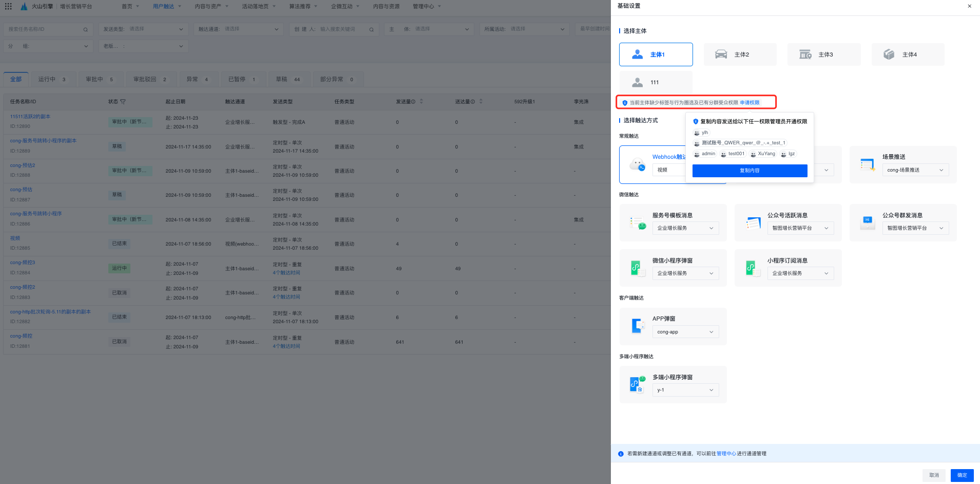The image size is (980, 484).
Task: Click the 火山引擎 logo
Action: point(24,6)
